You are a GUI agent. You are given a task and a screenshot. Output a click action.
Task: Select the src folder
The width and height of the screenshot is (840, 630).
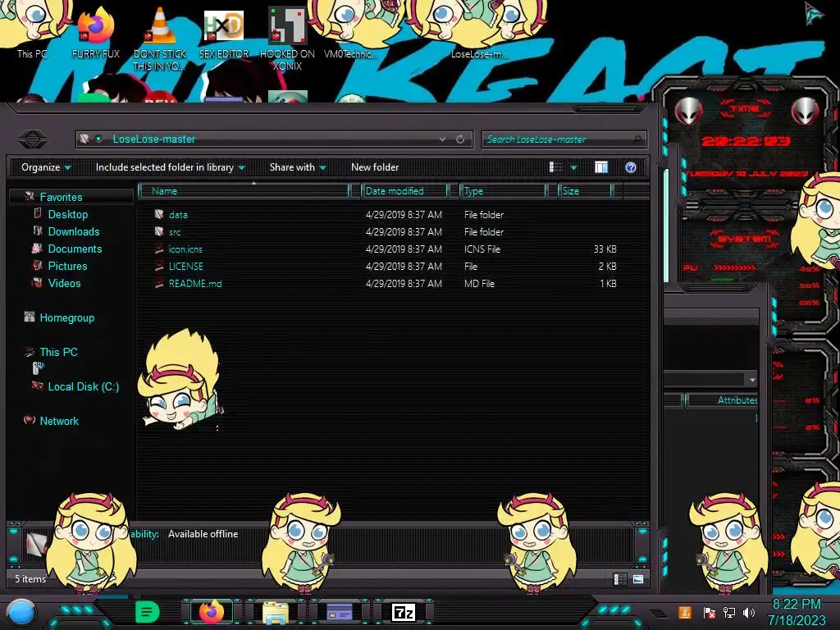175,232
